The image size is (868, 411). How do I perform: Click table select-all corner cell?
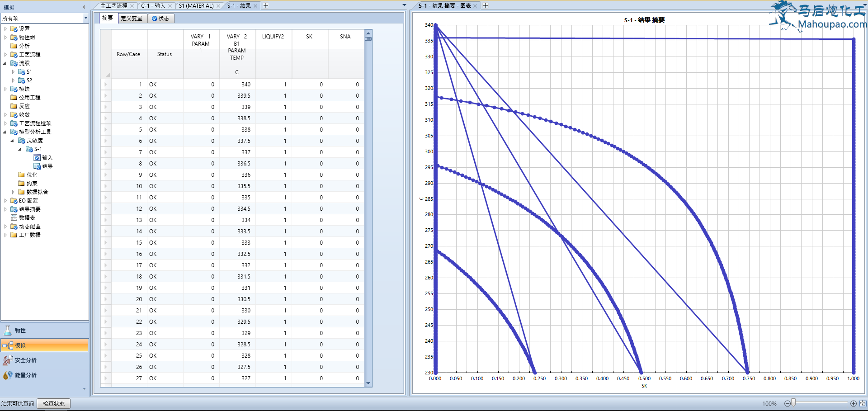coord(106,54)
